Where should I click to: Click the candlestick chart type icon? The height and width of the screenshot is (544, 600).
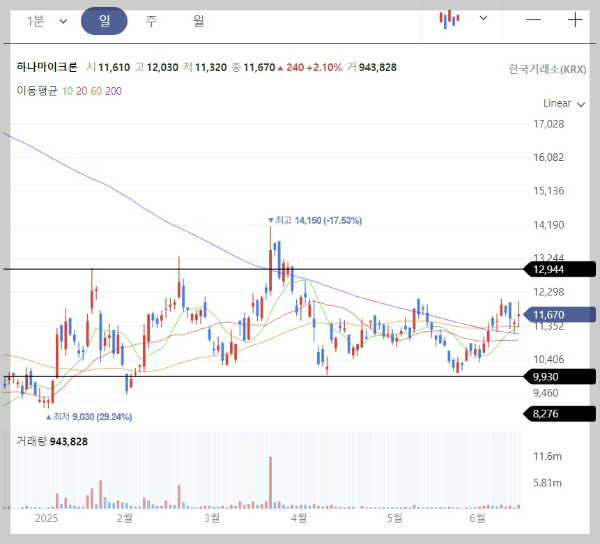coord(449,19)
